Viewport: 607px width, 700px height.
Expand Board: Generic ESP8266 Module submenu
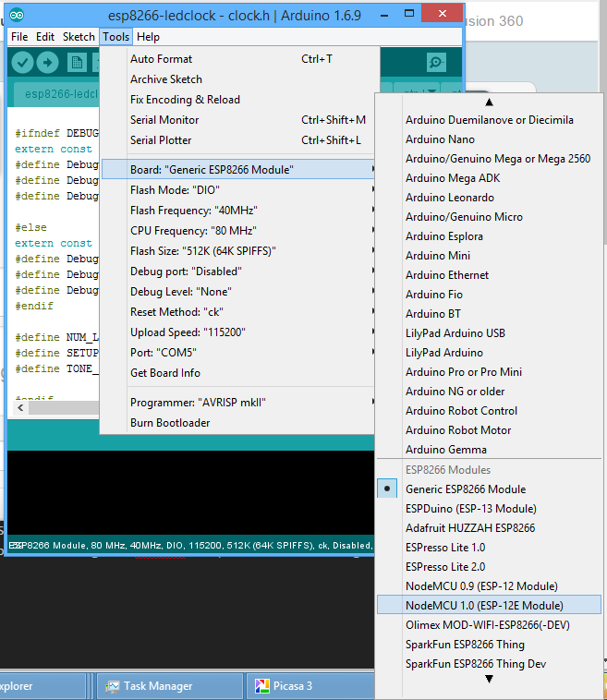[238, 170]
